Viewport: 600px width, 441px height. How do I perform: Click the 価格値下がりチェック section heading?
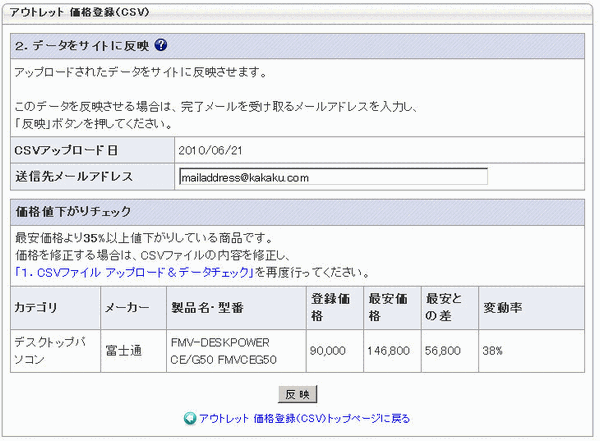click(x=73, y=211)
